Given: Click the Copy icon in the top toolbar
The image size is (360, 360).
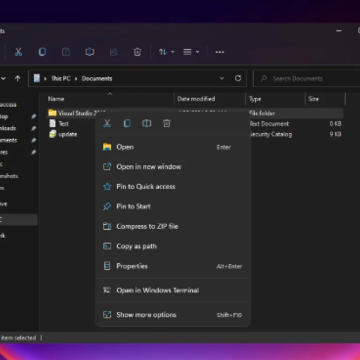Looking at the screenshot, I should 42,52.
